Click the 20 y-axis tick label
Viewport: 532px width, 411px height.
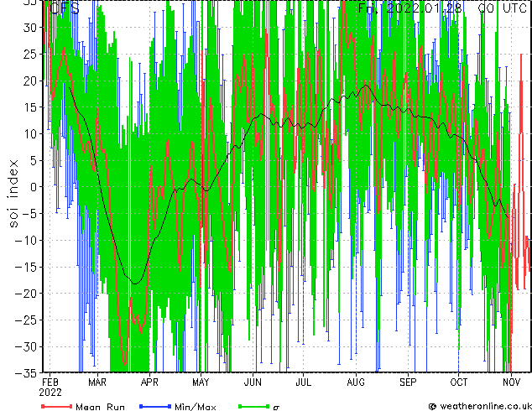29,81
